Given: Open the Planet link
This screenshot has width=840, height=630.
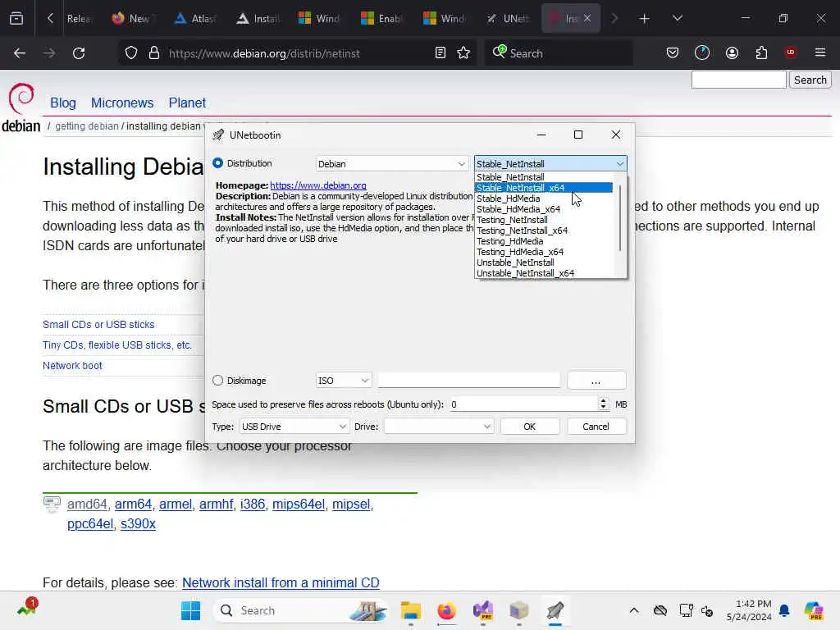Looking at the screenshot, I should [187, 103].
